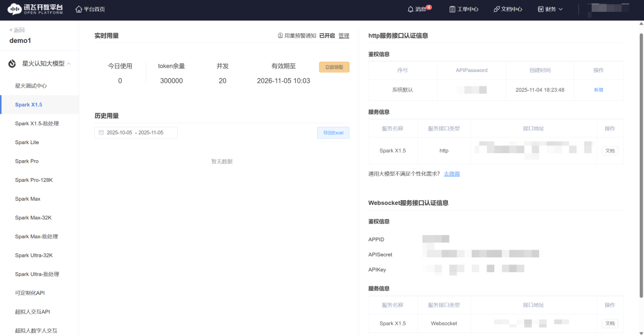Image resolution: width=644 pixels, height=336 pixels.
Task: Click the 管理 link for usage alerts
Action: 344,36
